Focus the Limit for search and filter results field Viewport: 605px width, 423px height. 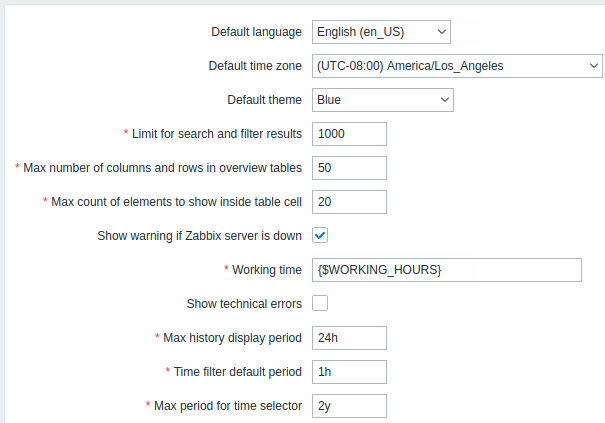[349, 134]
